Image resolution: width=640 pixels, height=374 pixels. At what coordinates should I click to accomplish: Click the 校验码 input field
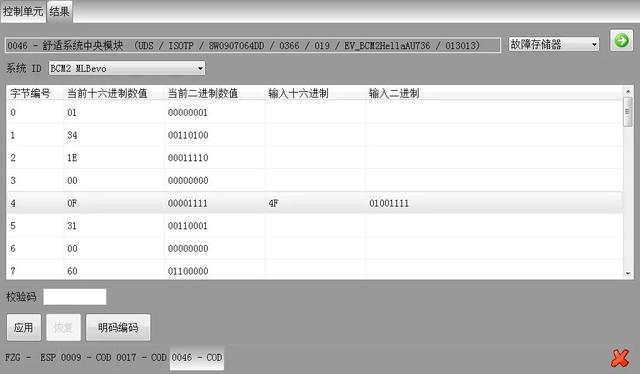(x=75, y=296)
